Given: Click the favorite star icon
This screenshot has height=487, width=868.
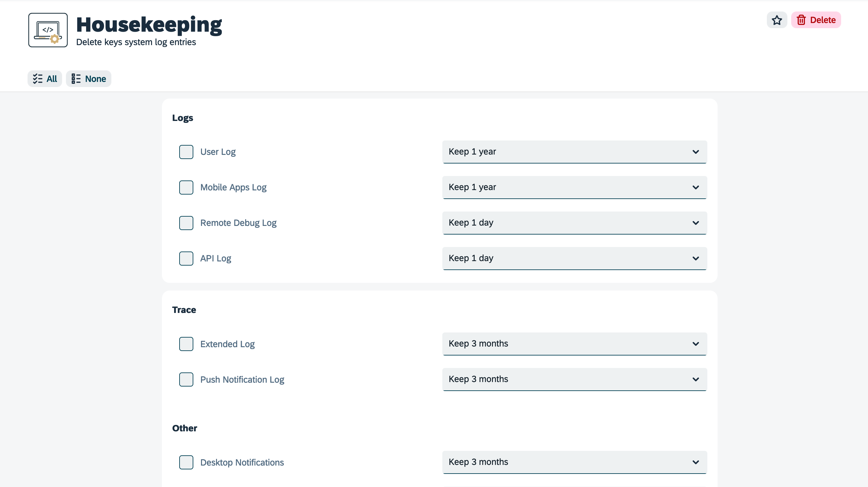Looking at the screenshot, I should coord(777,20).
